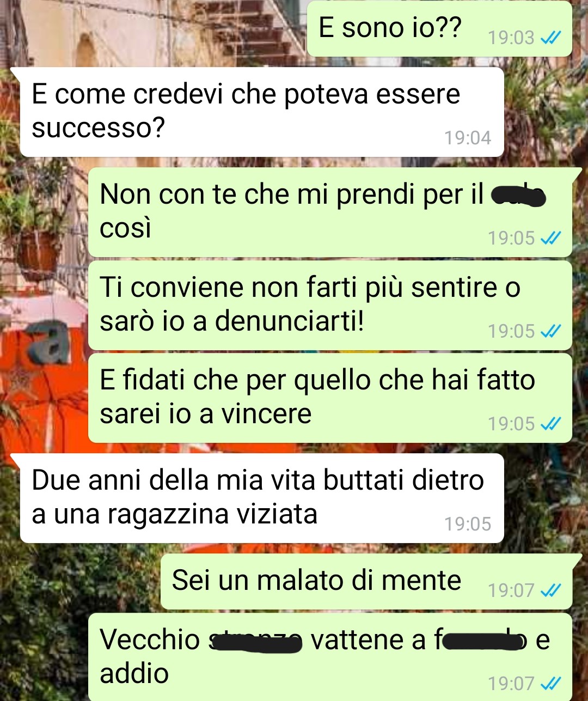
Task: Tap read ticks on 'Ti conviene' message
Action: point(550,331)
